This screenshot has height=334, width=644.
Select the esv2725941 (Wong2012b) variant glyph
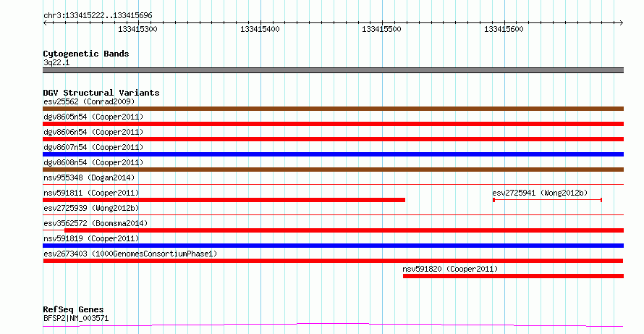pyautogui.click(x=547, y=200)
